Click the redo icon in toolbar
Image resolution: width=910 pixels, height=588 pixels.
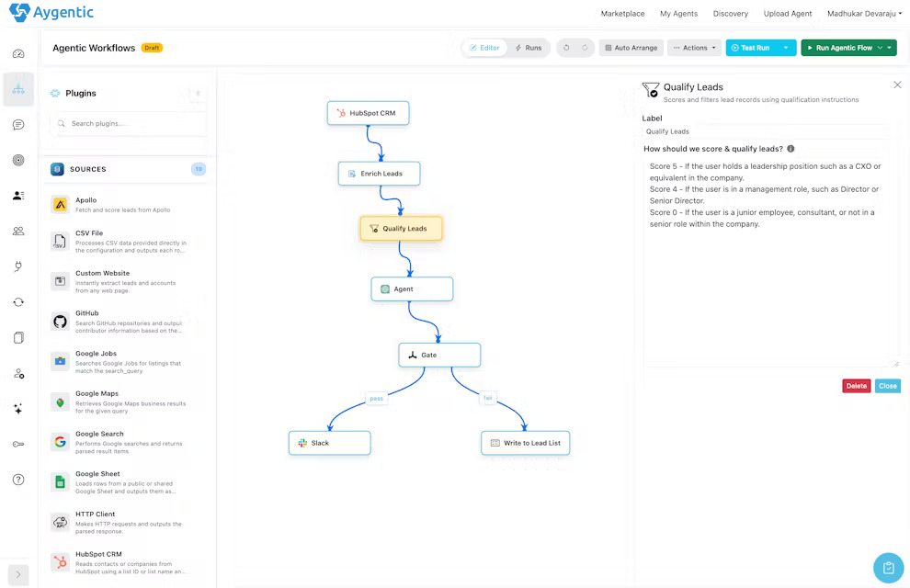585,48
